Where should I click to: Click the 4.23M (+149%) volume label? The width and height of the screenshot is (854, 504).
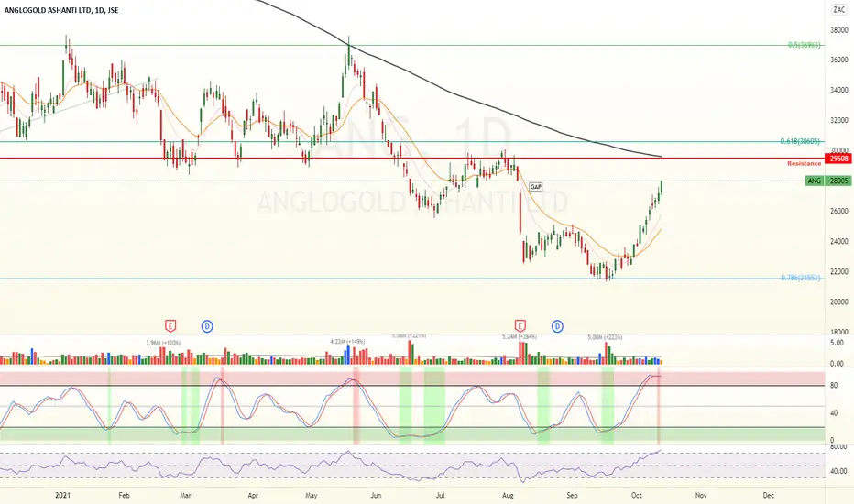[347, 342]
